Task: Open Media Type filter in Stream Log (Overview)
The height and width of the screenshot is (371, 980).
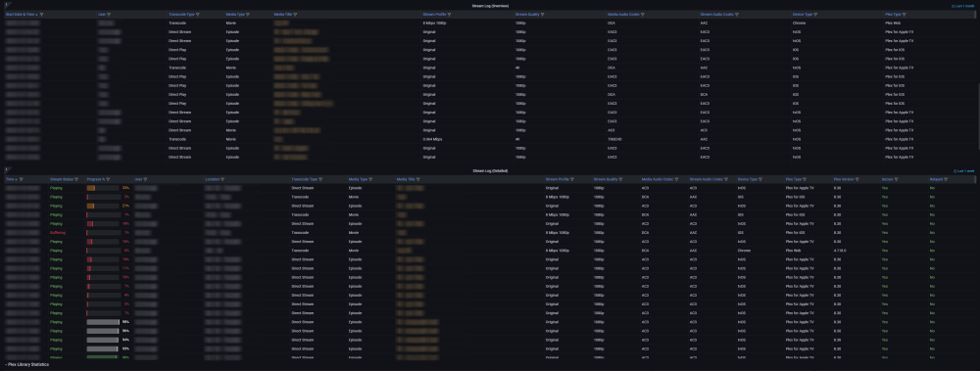Action: (248, 14)
